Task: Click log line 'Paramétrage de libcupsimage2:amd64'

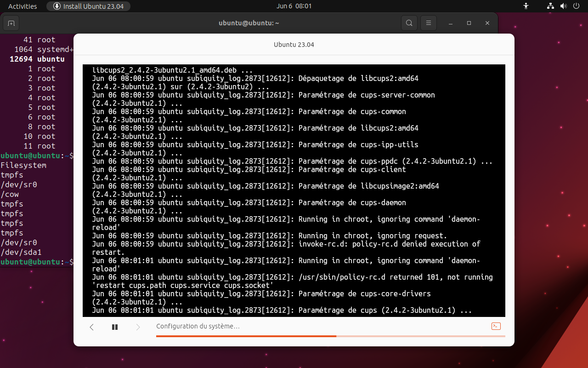Action: point(369,186)
